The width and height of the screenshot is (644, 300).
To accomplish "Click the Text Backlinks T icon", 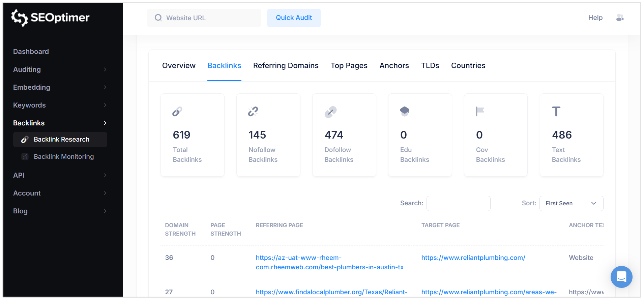I will 556,112.
